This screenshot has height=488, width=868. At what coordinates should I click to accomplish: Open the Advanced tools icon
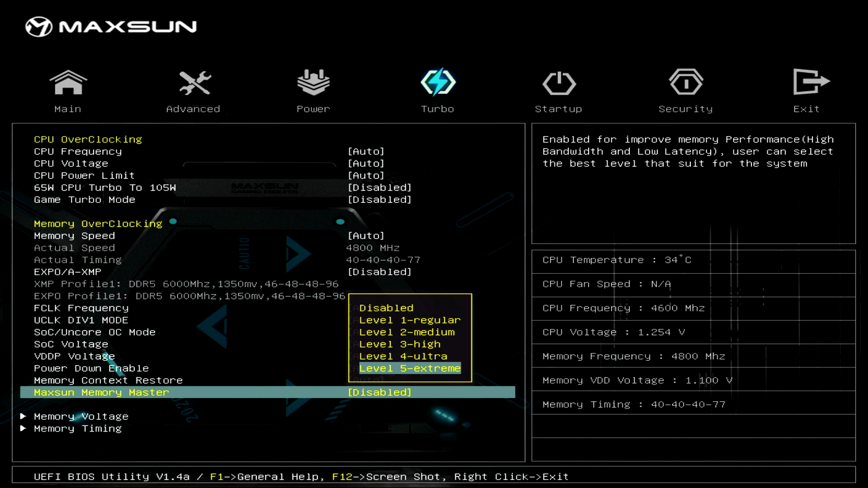[194, 83]
